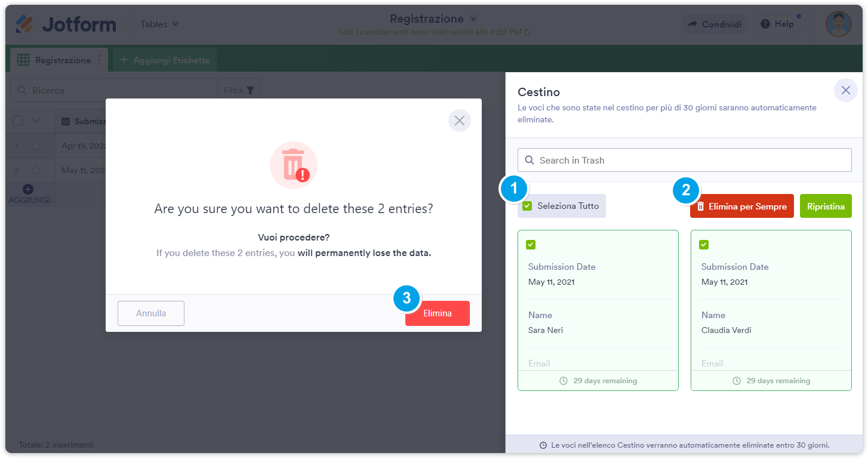The image size is (868, 459).
Task: Click the Aggiungi Etichetta tab
Action: 165,60
